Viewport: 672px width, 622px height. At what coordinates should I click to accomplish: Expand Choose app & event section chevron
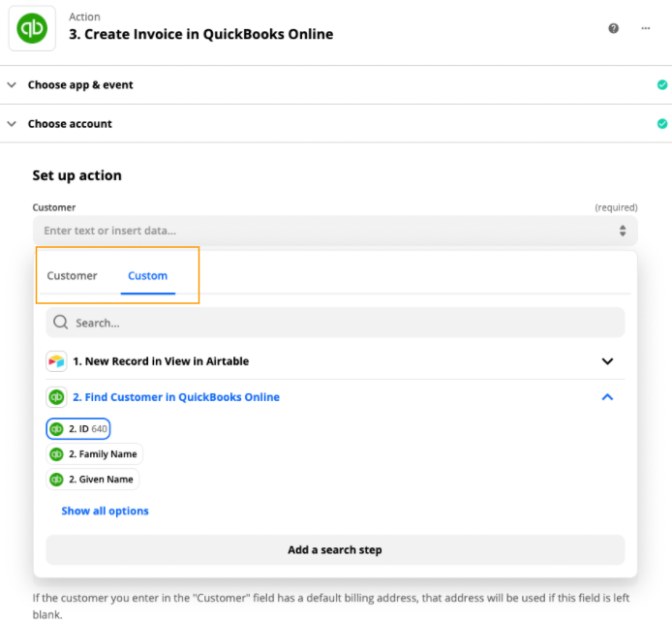pos(12,85)
